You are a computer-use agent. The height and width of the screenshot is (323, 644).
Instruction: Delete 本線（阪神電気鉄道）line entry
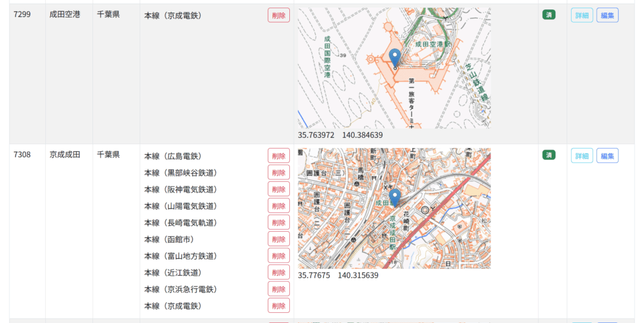point(279,189)
